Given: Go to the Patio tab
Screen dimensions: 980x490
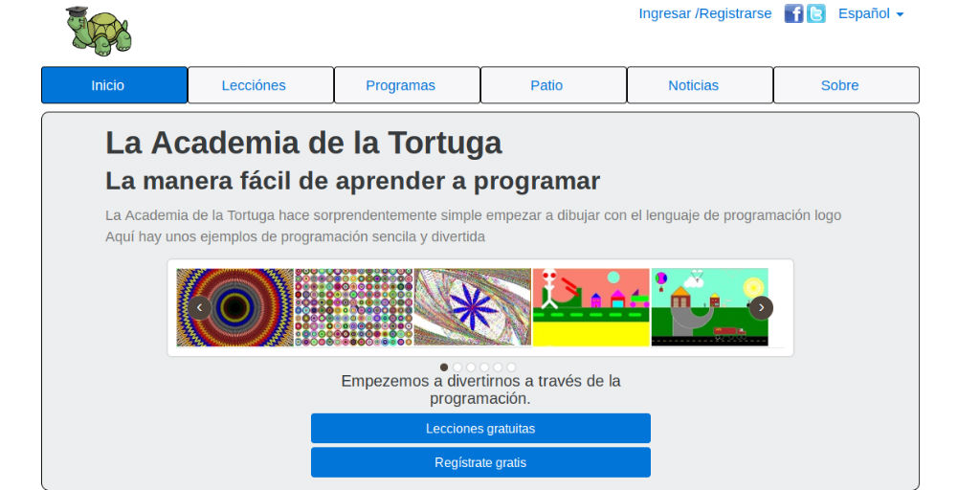Looking at the screenshot, I should 553,85.
